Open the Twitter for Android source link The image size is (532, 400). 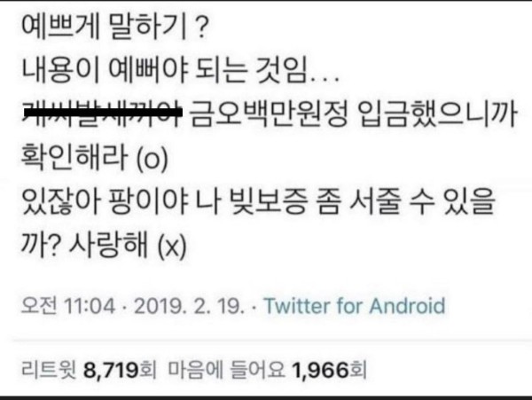coord(355,305)
